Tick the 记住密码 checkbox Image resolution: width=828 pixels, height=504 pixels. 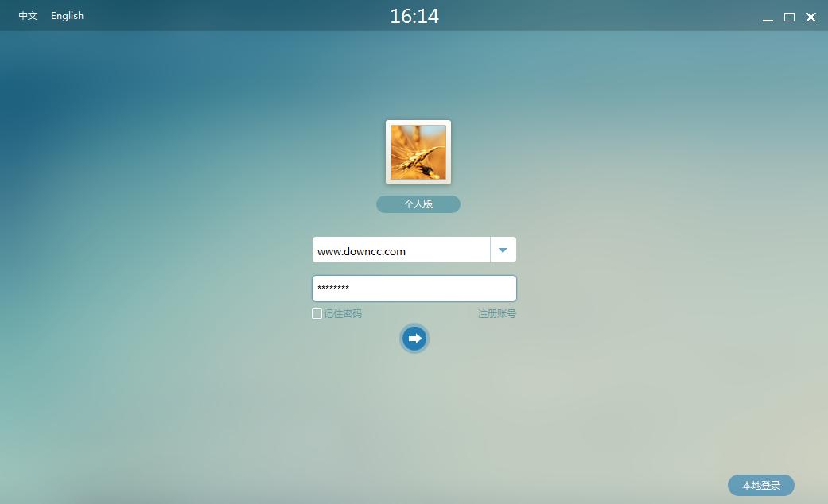317,314
